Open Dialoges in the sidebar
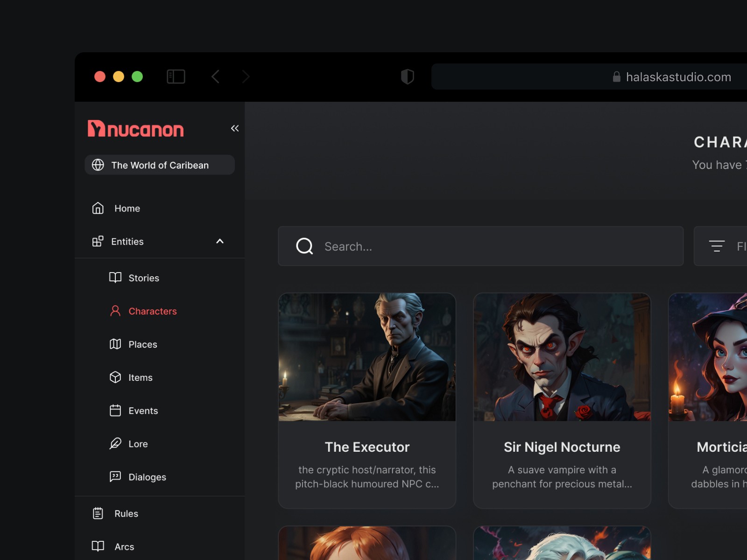The height and width of the screenshot is (560, 747). pyautogui.click(x=148, y=477)
